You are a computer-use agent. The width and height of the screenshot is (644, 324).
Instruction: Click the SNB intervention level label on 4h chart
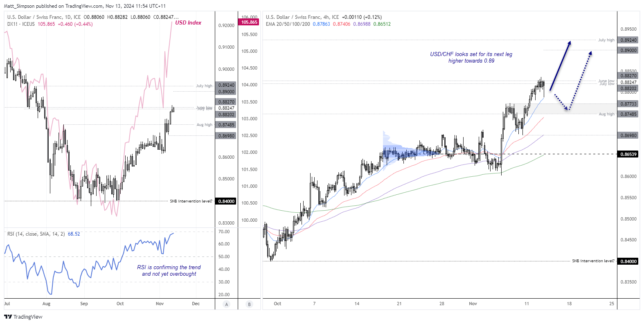point(593,261)
